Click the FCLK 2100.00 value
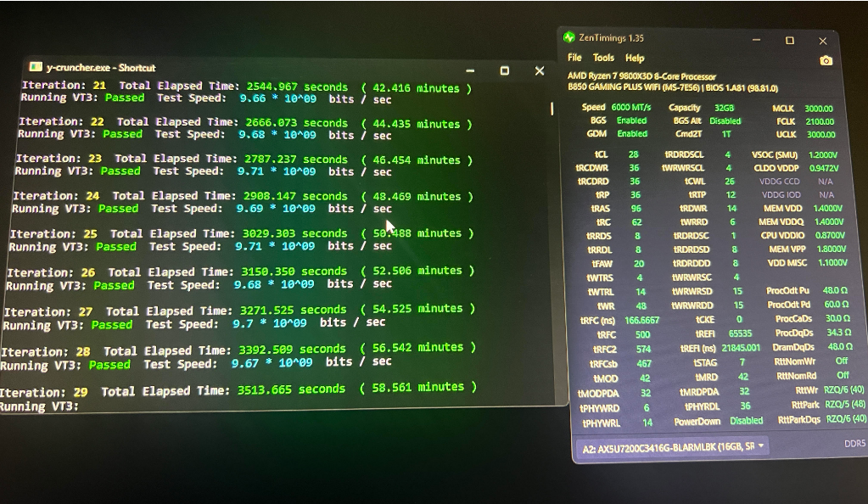The image size is (868, 504). coord(820,121)
